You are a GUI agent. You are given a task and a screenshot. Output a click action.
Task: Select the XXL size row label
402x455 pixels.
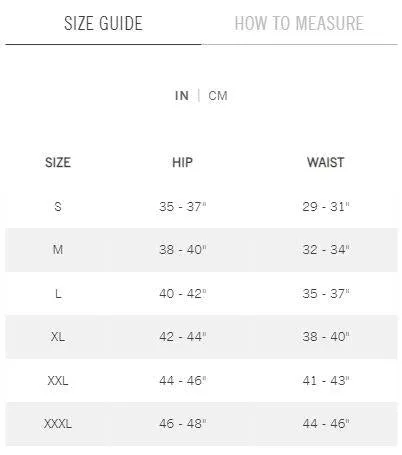coord(58,380)
